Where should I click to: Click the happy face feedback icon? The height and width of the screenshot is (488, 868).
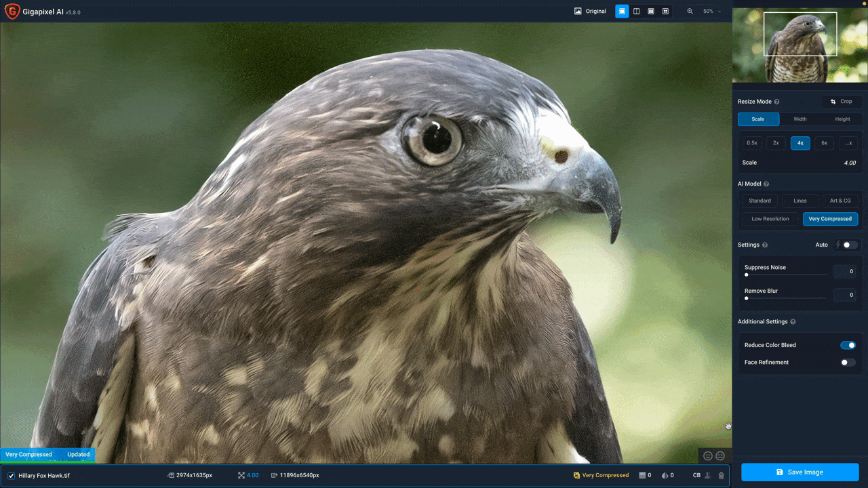(x=708, y=456)
